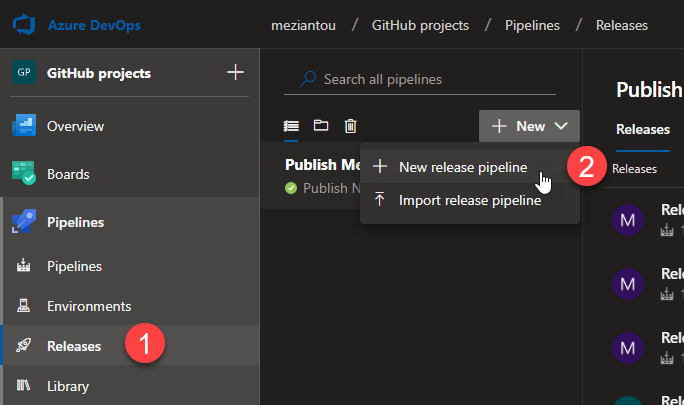The image size is (684, 405).
Task: Choose Import release pipeline option
Action: (469, 200)
